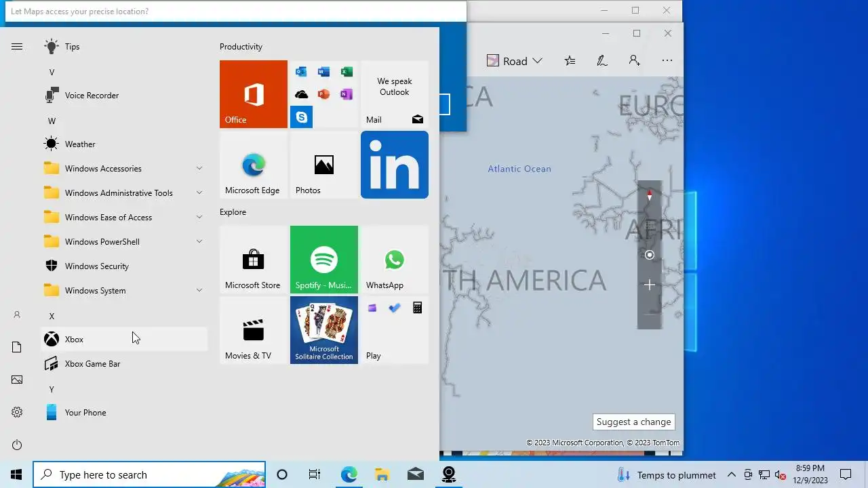868x488 pixels.
Task: Open Maps account sign-in icon
Action: pos(634,61)
